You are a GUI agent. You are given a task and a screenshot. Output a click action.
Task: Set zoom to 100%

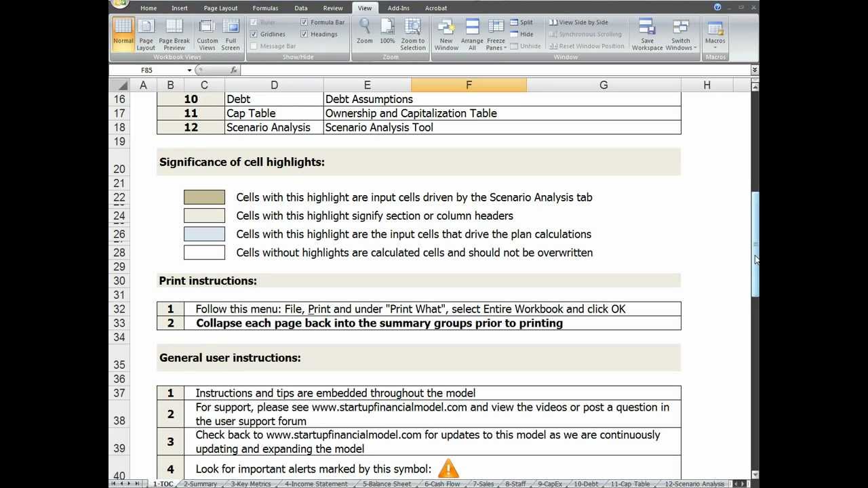387,33
